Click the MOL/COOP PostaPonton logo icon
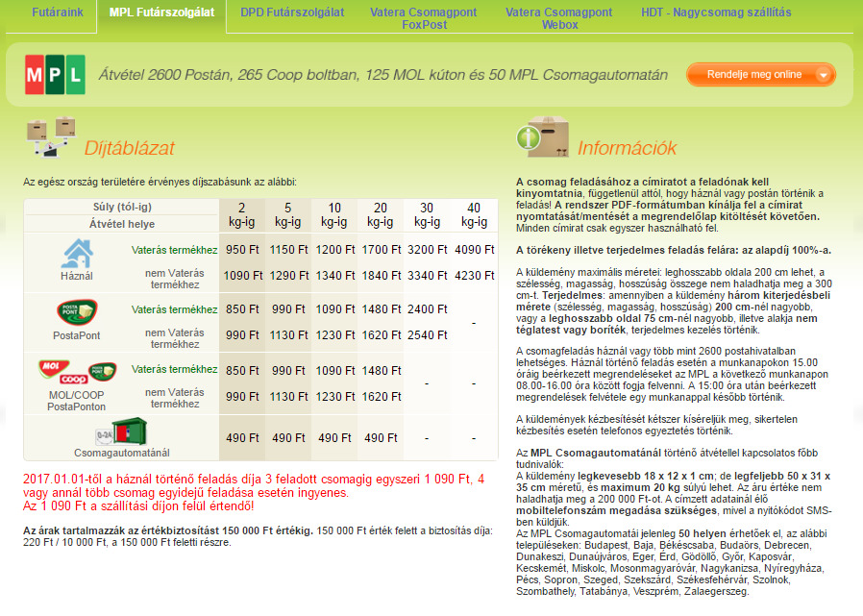 tap(77, 372)
